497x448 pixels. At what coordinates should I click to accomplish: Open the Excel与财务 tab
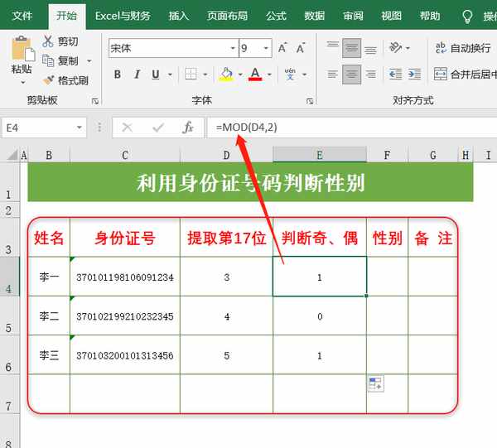click(123, 16)
